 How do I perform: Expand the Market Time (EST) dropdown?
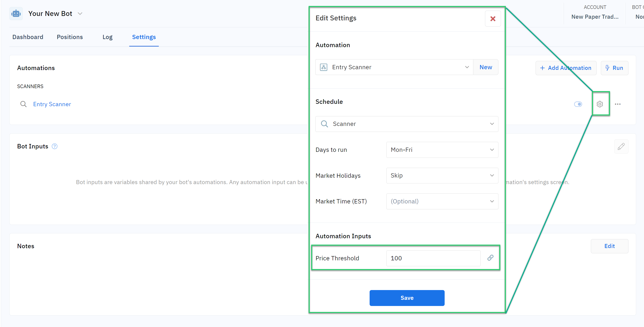442,201
